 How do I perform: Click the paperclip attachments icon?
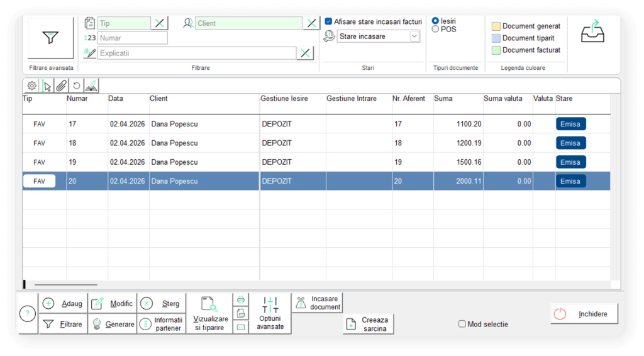61,86
